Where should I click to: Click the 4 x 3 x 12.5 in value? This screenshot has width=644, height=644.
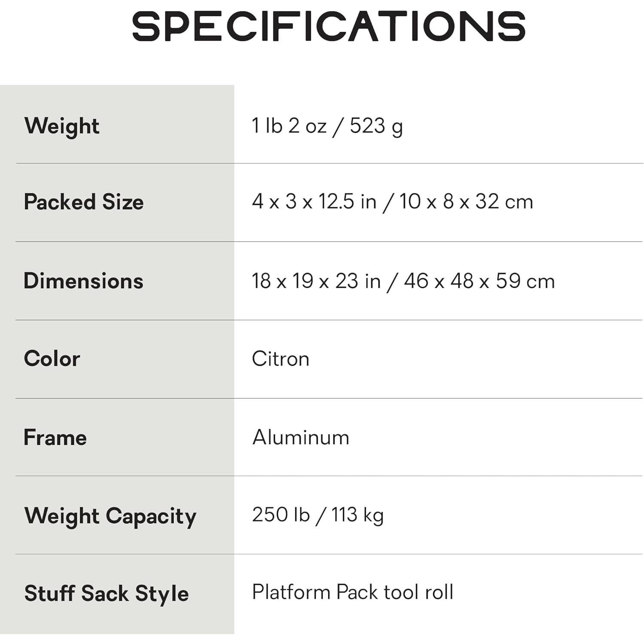tap(314, 201)
